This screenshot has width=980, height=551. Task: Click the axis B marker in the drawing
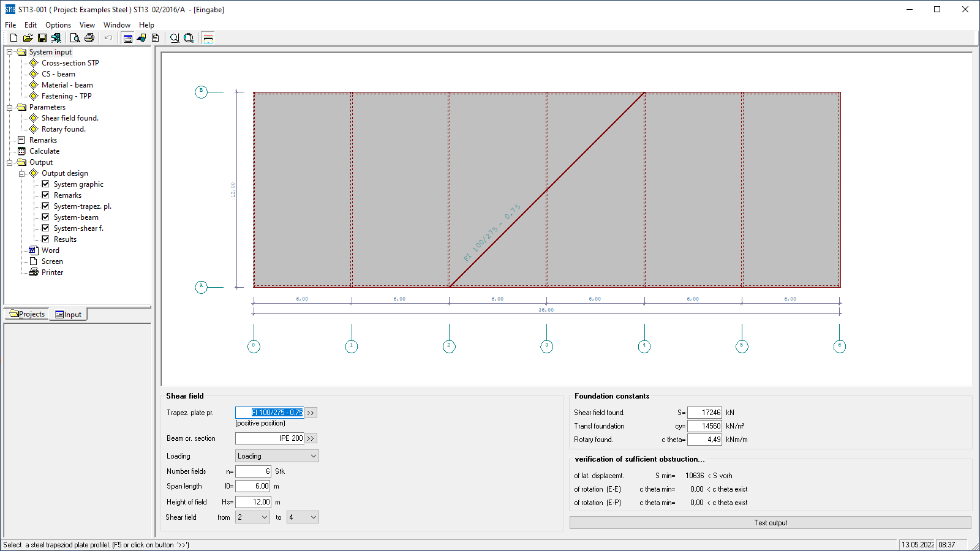coord(202,92)
